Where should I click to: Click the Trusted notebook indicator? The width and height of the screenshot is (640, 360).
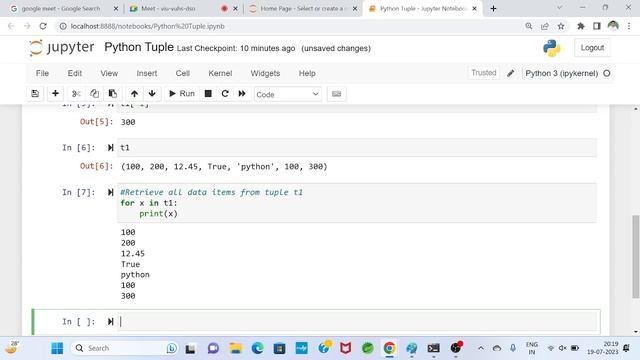484,73
